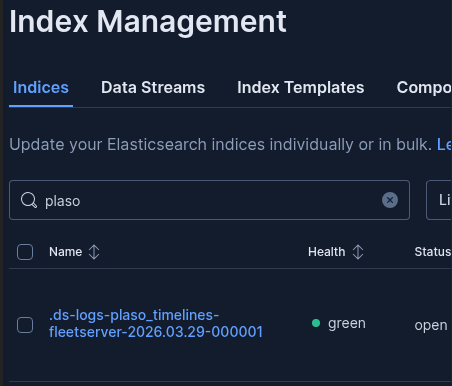Image resolution: width=452 pixels, height=386 pixels.
Task: Open the Index Templates tab
Action: click(301, 88)
